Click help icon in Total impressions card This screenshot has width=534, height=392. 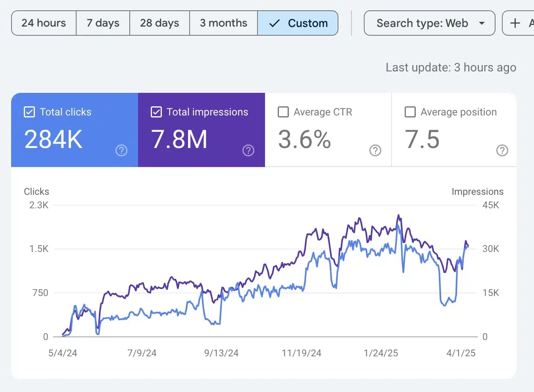tap(248, 150)
